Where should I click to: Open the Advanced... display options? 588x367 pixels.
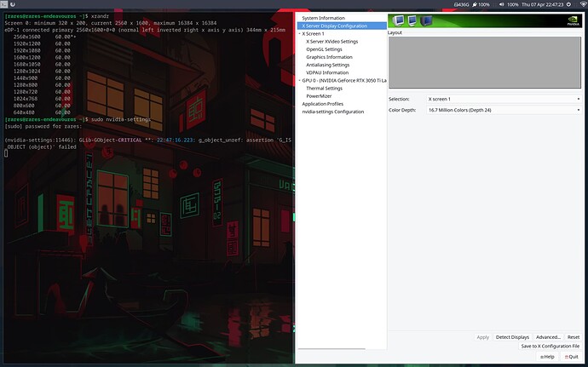[548, 337]
